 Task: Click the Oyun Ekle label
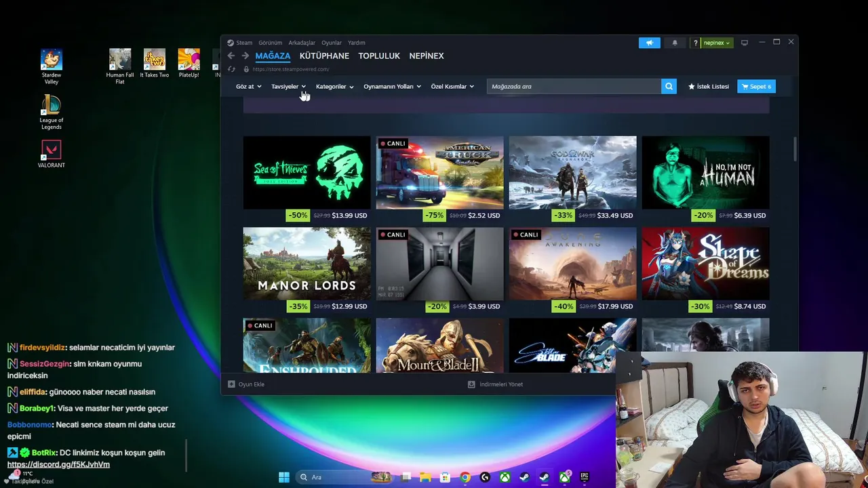click(252, 384)
